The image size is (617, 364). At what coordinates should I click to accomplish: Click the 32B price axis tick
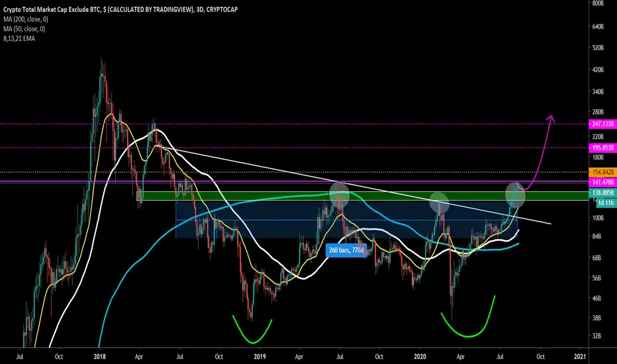(x=596, y=336)
